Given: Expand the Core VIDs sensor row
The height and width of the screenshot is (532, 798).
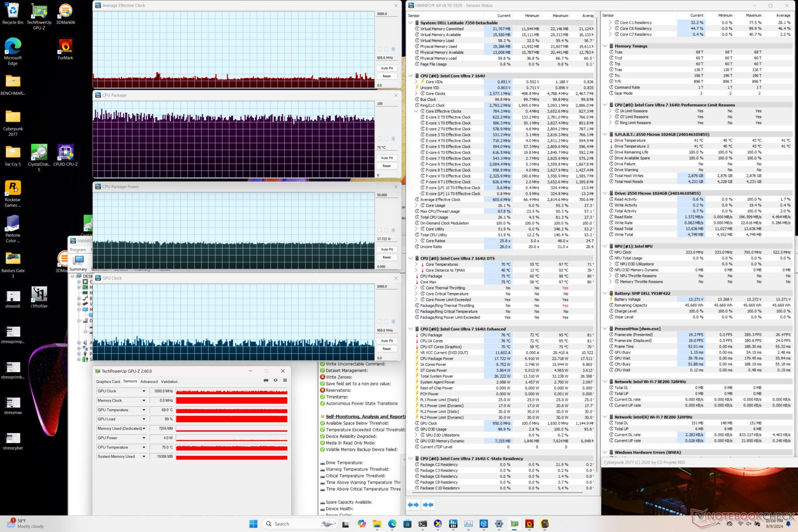Looking at the screenshot, I should click(416, 82).
